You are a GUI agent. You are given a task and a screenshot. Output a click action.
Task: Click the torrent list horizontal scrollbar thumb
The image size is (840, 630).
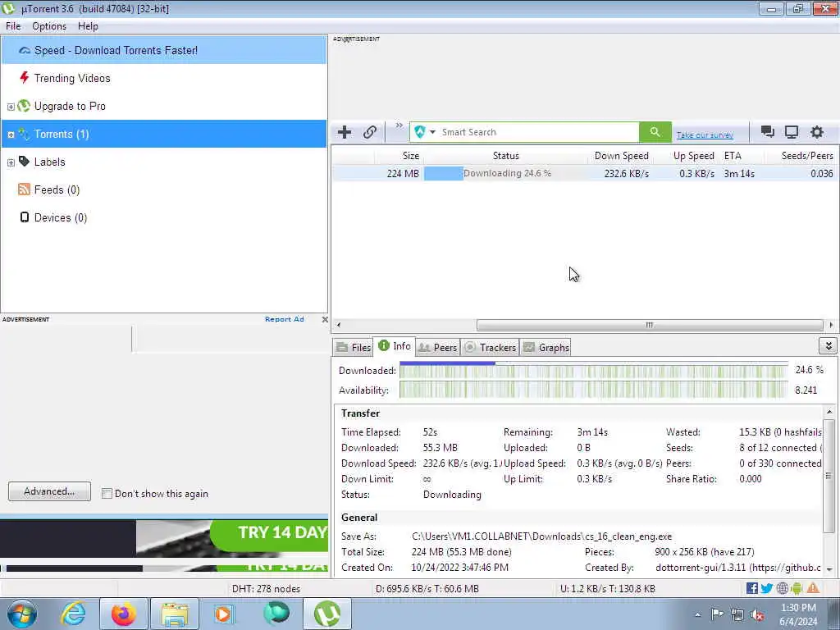point(650,325)
